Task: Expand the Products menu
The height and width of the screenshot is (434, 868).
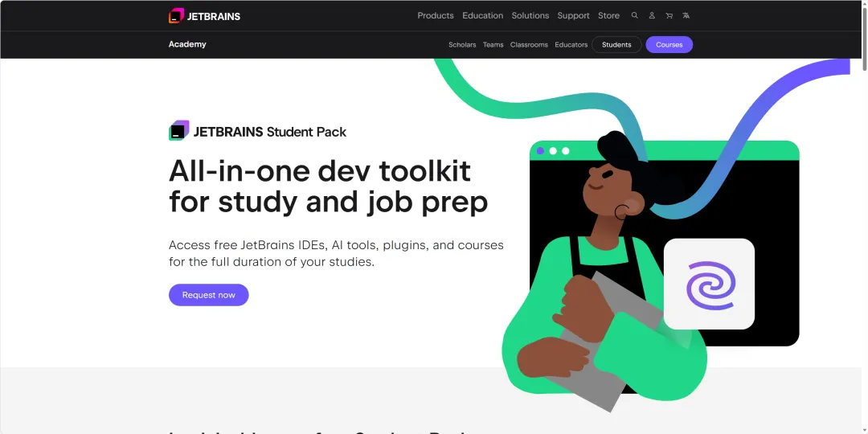Action: click(x=435, y=15)
